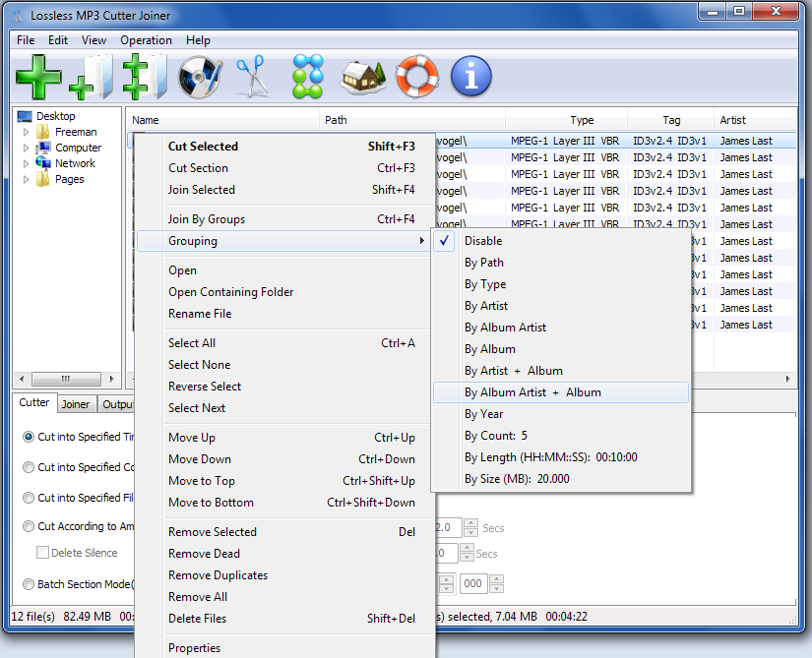Open the tag editor disc icon
This screenshot has height=658, width=812.
pyautogui.click(x=201, y=77)
